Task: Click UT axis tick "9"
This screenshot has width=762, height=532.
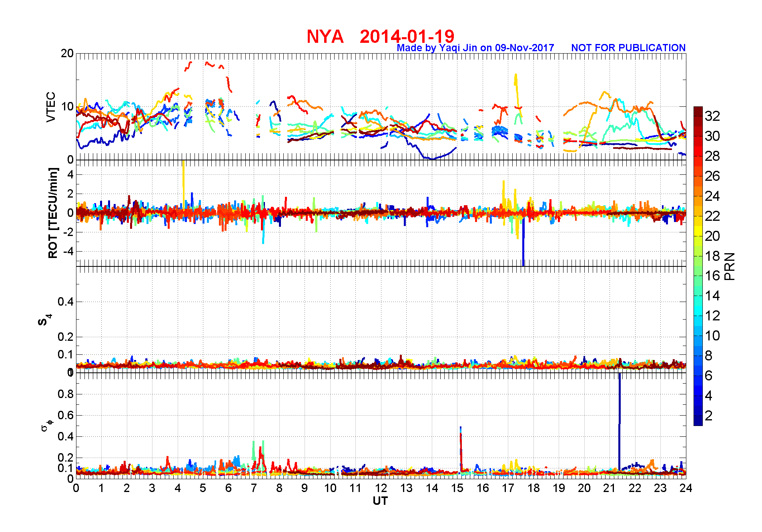Action: [305, 488]
